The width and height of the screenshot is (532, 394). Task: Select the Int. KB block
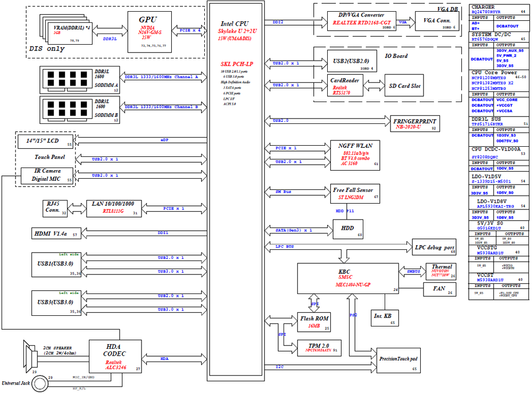[385, 318]
